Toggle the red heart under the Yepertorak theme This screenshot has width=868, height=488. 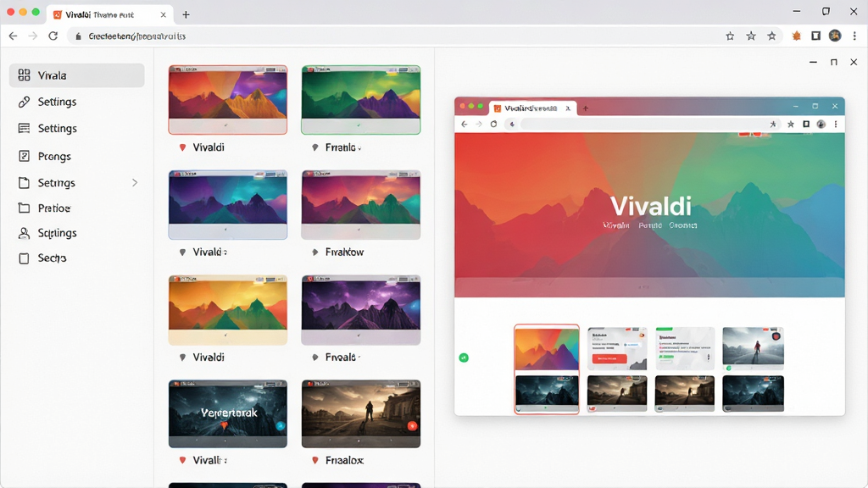coord(183,460)
